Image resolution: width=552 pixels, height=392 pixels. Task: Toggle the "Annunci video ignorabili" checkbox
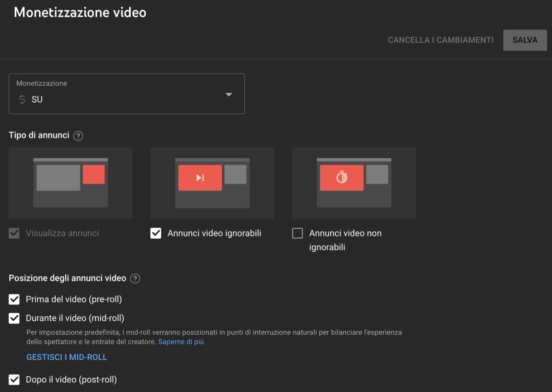coord(155,233)
